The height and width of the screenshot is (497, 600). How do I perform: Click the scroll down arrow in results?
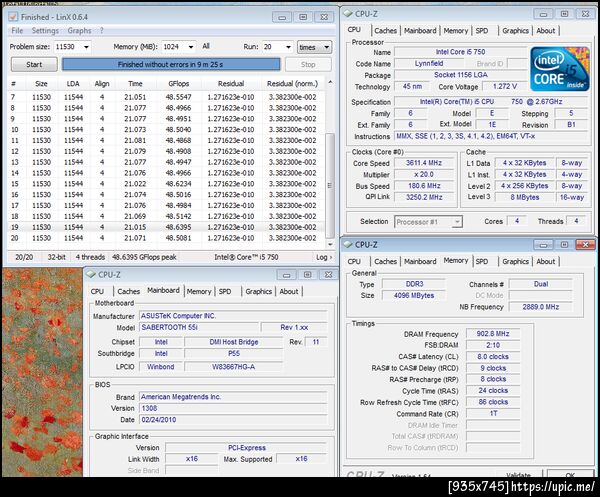pos(330,244)
